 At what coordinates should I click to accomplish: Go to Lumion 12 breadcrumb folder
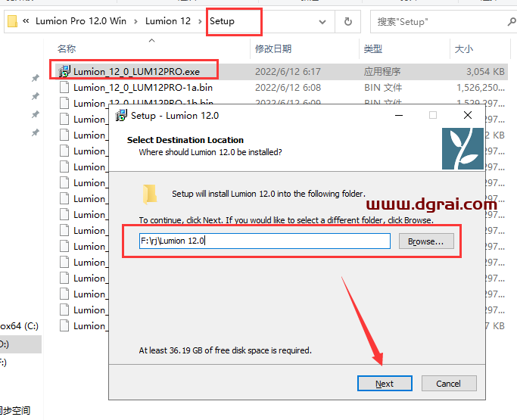click(x=168, y=21)
